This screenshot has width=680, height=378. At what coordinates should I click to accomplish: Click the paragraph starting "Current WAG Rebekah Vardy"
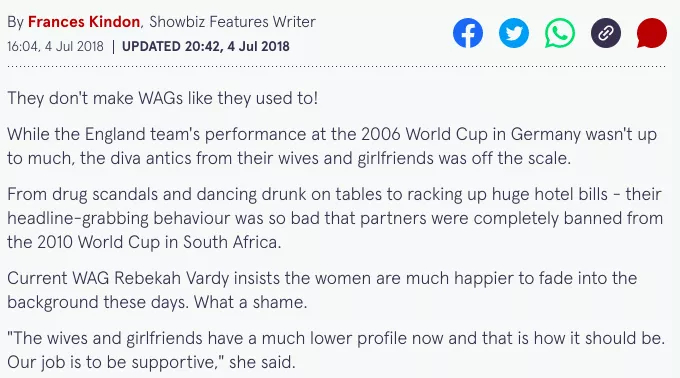[x=322, y=290]
